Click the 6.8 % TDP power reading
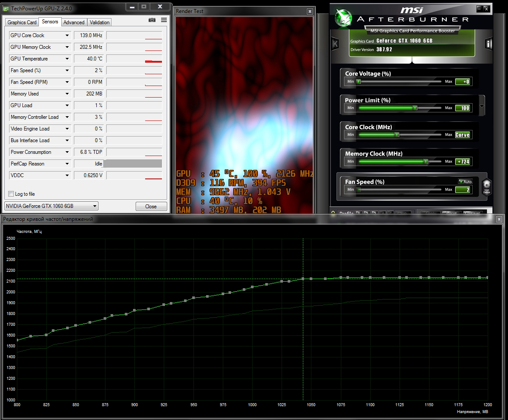Viewport: 508px width, 420px height. click(x=89, y=152)
